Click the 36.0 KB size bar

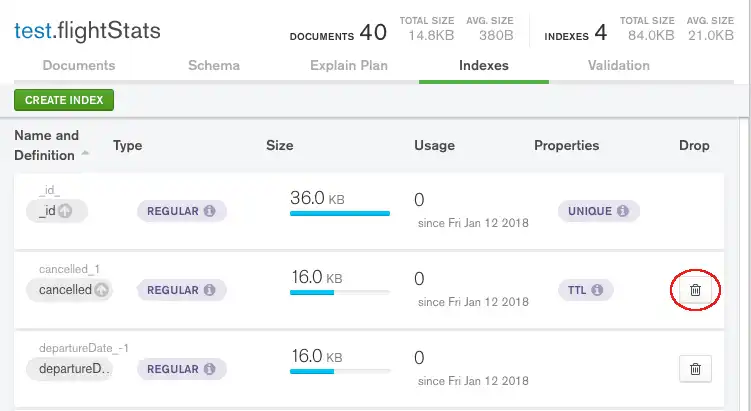click(339, 213)
